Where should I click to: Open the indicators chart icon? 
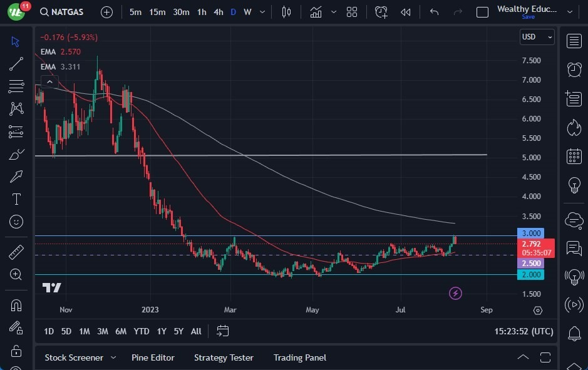click(316, 13)
